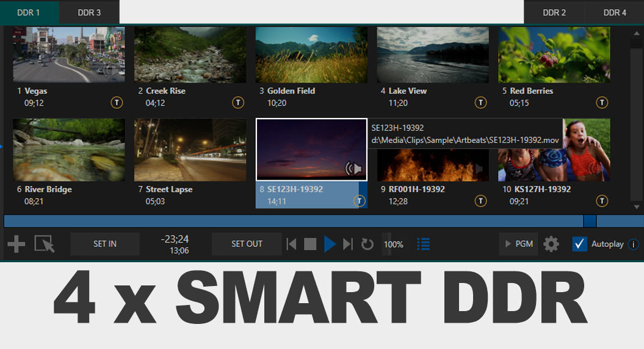Click the plus icon to add media
This screenshot has height=349, width=644.
pos(16,244)
